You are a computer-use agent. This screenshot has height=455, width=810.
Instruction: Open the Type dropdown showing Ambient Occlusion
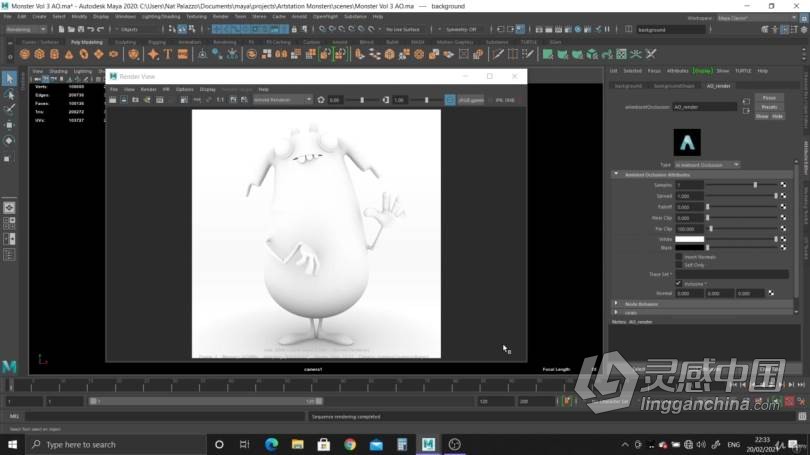tap(707, 165)
